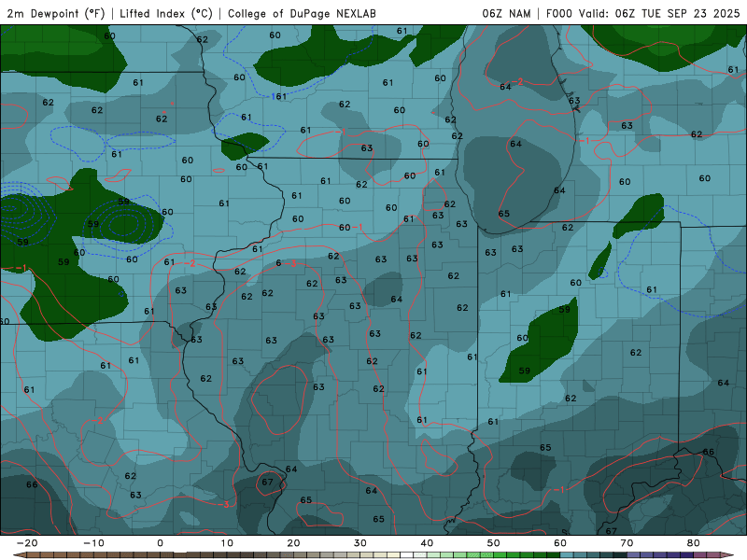Click the 70 label on the color scale
The image size is (747, 560).
pos(627,543)
